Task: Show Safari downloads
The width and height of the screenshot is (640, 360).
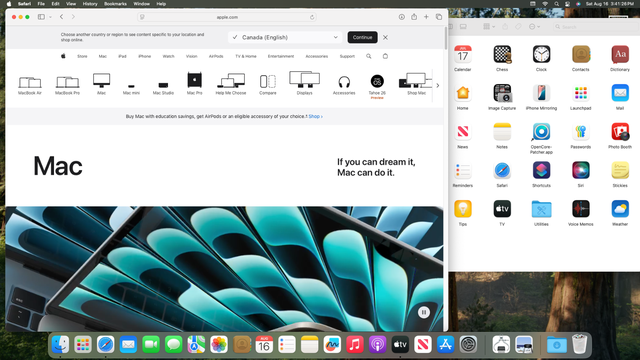Action: pos(402,17)
